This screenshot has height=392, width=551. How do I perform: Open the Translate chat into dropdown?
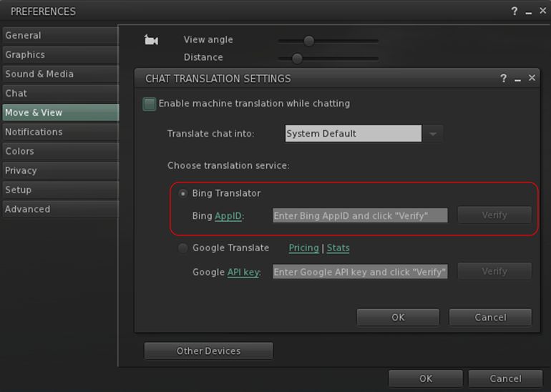[x=433, y=134]
